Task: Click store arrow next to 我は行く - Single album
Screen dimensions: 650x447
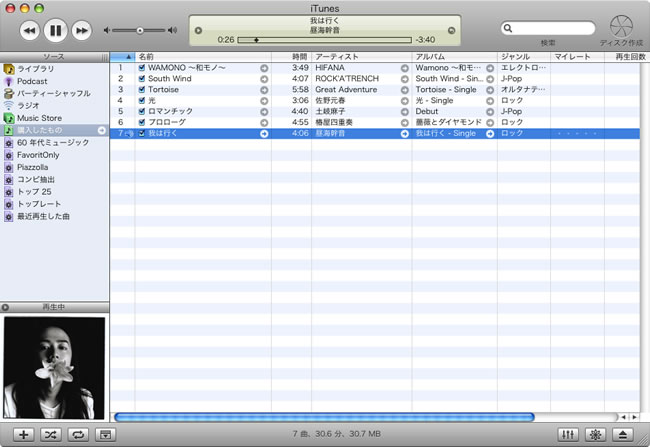Action: (490, 134)
